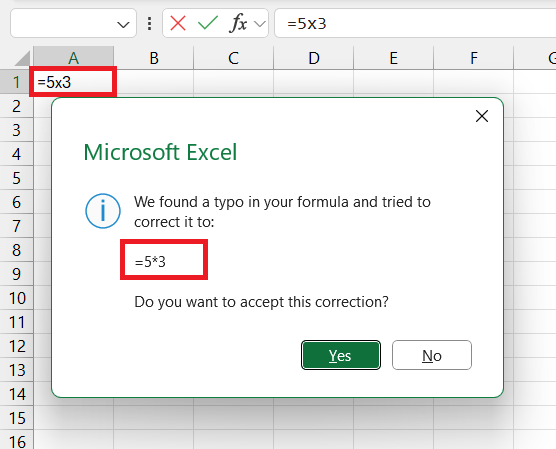Select column E header
The width and height of the screenshot is (556, 449).
(394, 58)
